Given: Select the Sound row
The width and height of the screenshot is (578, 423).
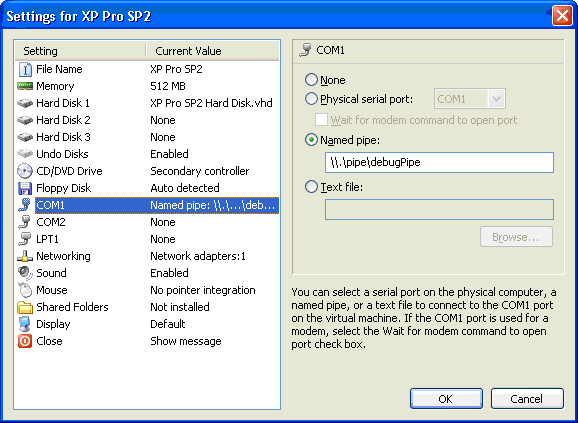Looking at the screenshot, I should tap(147, 273).
